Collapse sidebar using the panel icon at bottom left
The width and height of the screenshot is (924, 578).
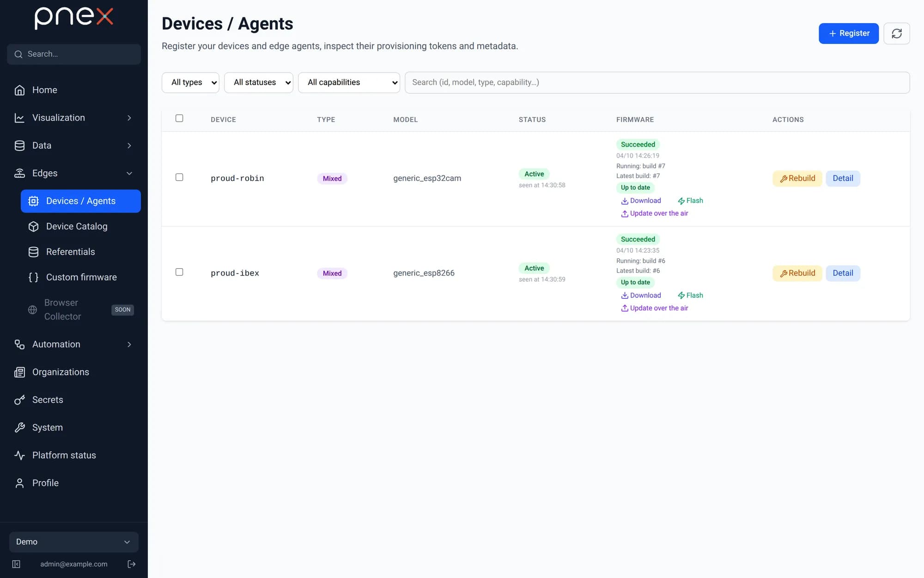coord(16,564)
